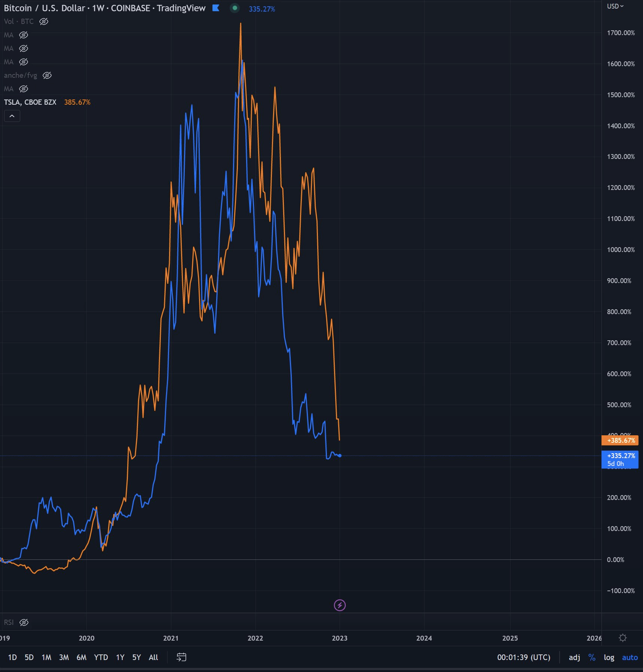Click the green market status dot
Viewport: 643px width, 672px height.
coord(235,8)
